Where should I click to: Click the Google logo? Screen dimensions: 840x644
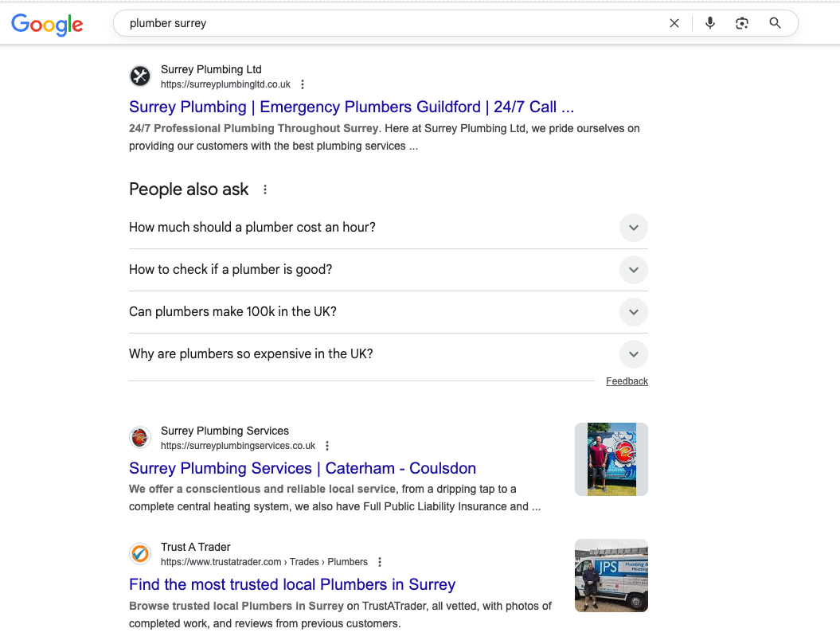click(x=47, y=24)
